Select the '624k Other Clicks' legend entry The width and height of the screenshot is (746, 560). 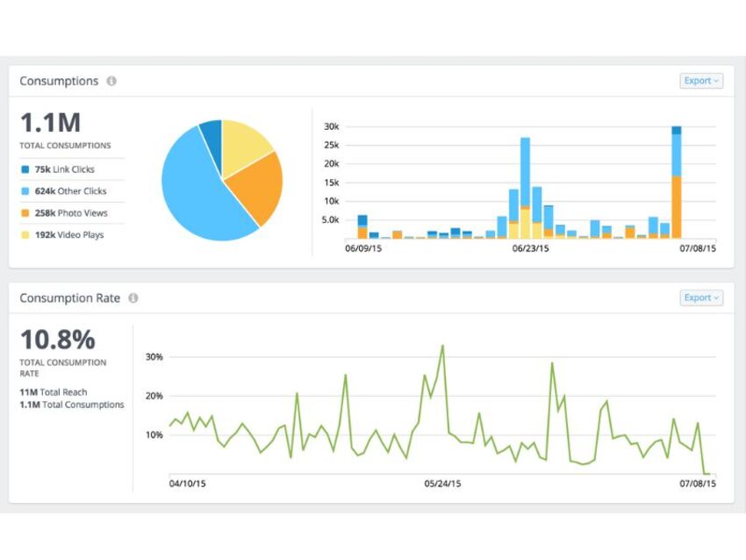[x=64, y=191]
